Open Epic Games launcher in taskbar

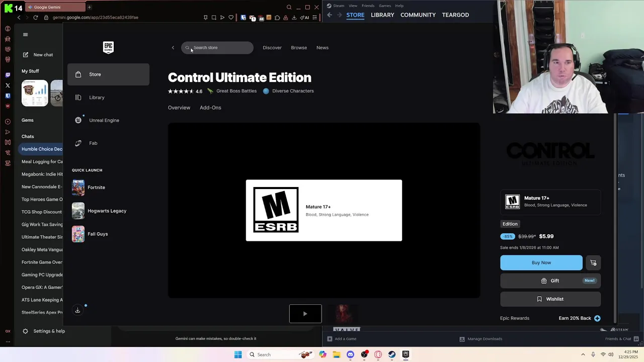click(406, 354)
